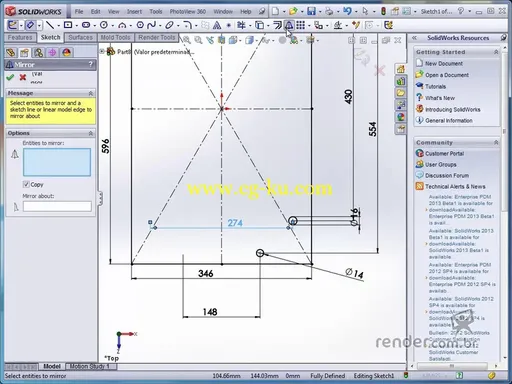Open the ConfigurationManager tab icon
Viewport: 512px width, 384px height.
click(39, 52)
